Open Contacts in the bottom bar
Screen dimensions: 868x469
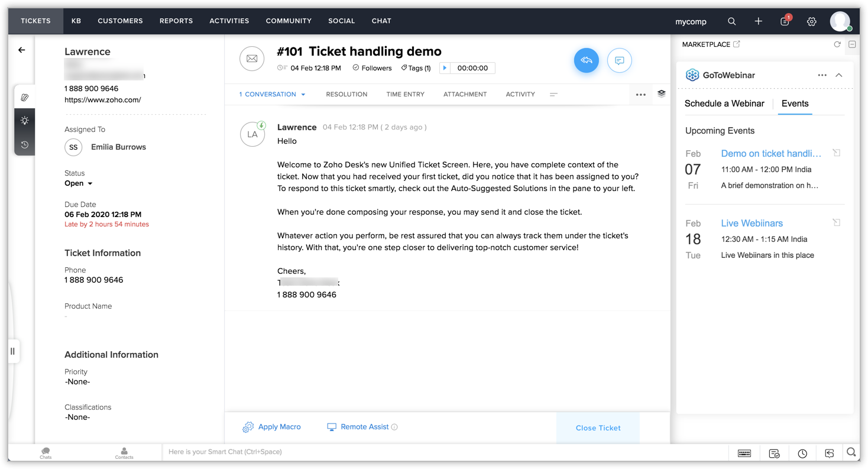pos(124,453)
